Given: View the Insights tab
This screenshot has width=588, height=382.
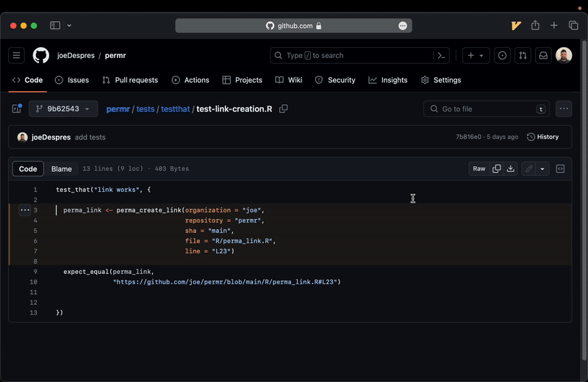Looking at the screenshot, I should (x=388, y=80).
